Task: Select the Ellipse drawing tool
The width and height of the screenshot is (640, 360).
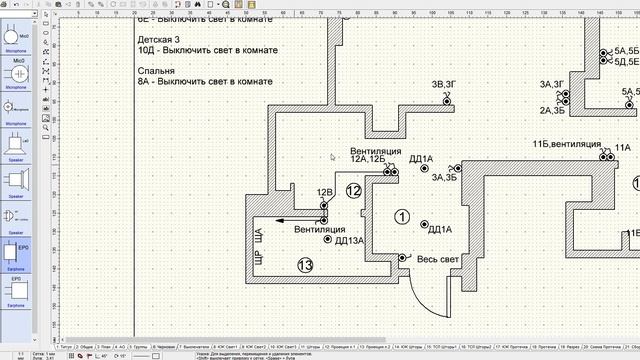Action: [x=46, y=33]
